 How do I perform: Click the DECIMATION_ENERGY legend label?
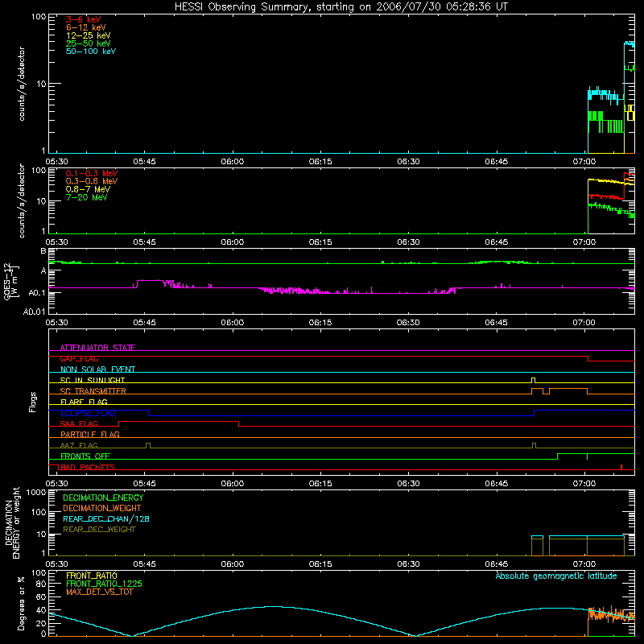(x=103, y=497)
